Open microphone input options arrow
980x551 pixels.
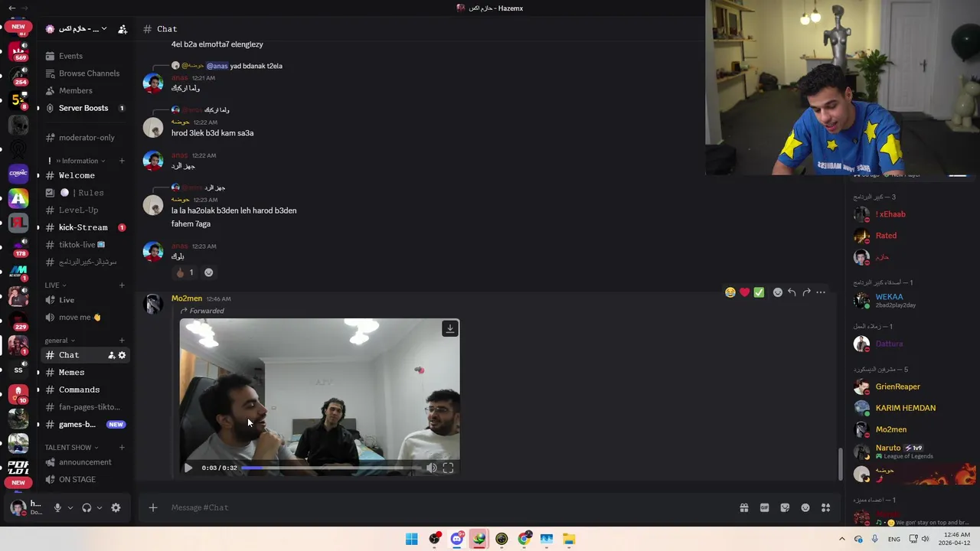pos(70,507)
